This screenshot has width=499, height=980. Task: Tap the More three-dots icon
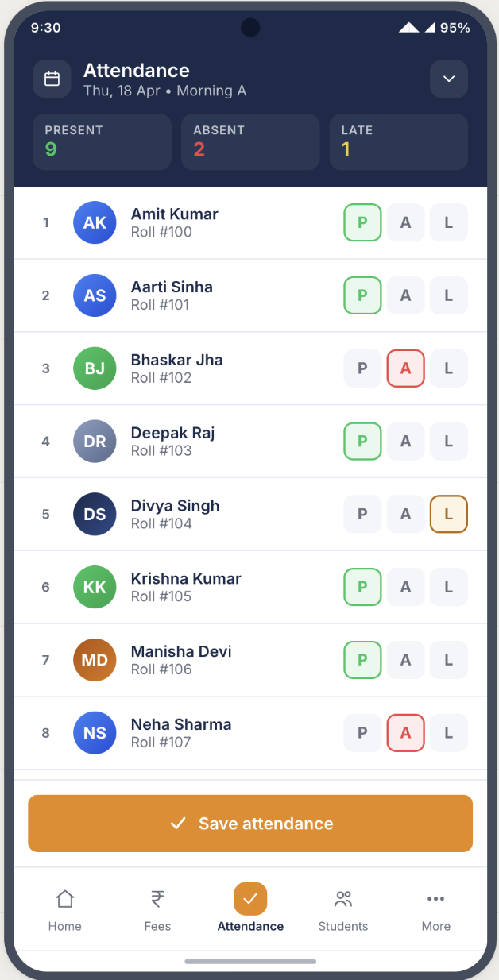point(435,899)
